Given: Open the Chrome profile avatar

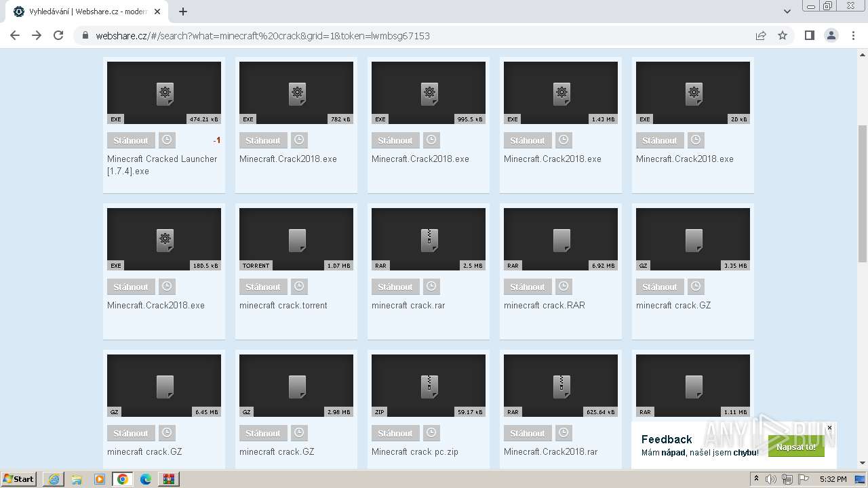Looking at the screenshot, I should (831, 36).
